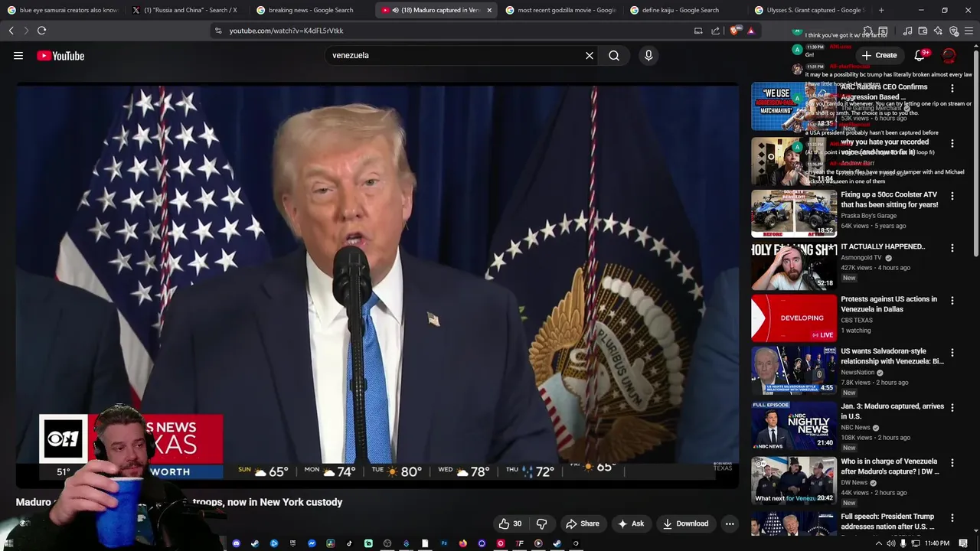Open options for Jan. 3 NBC video
980x551 pixels.
(952, 407)
